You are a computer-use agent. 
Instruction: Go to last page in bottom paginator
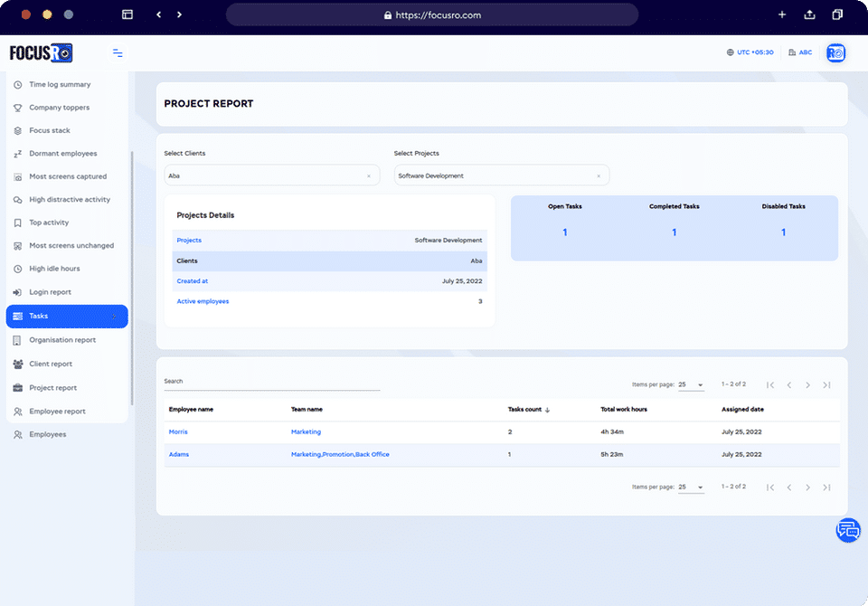pos(826,488)
